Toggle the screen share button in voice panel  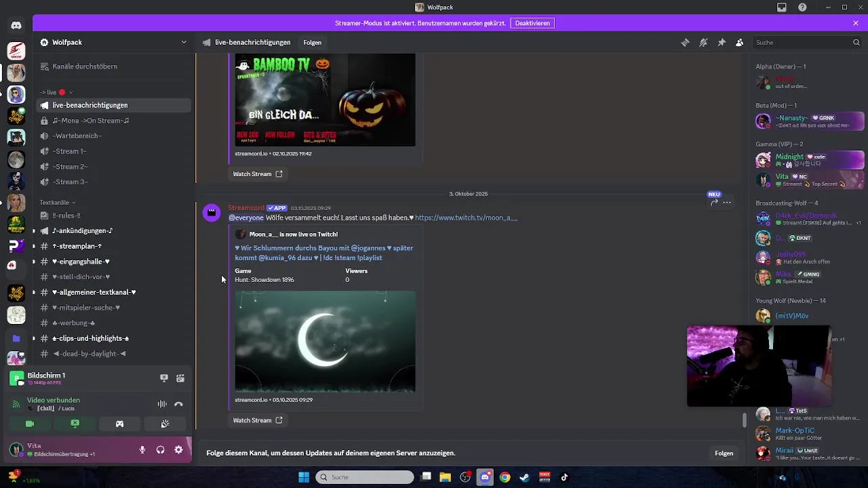[75, 424]
